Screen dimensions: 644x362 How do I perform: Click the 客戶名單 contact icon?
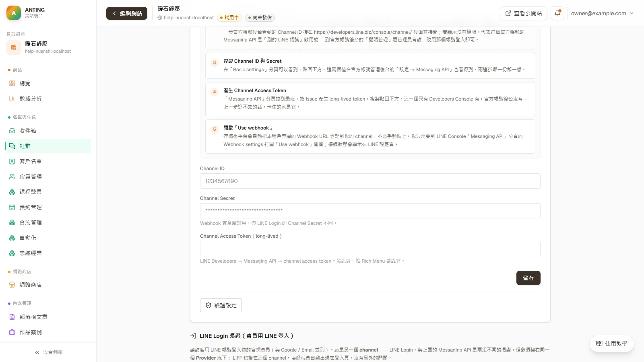point(12,161)
